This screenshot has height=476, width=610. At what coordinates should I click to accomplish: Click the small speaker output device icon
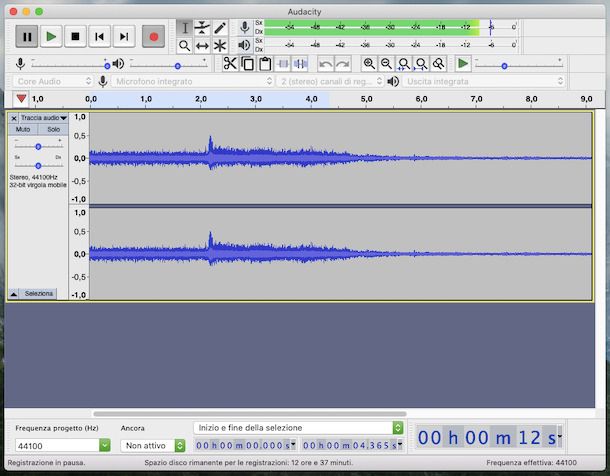pyautogui.click(x=393, y=81)
